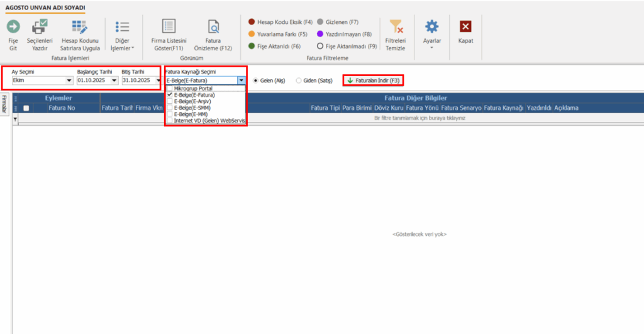Check E-Belge(E-Arşiv) option

tap(170, 101)
